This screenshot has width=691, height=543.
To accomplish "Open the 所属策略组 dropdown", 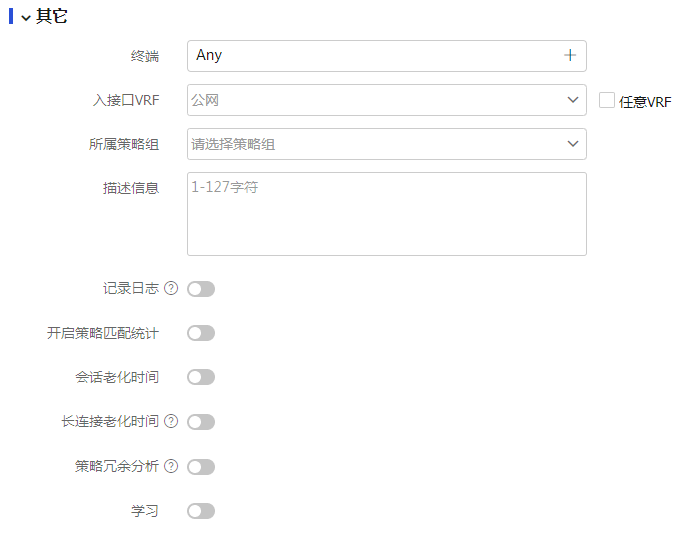I will (386, 144).
